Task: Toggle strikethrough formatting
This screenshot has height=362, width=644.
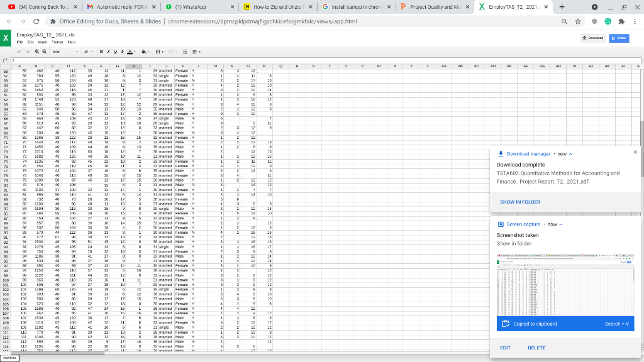Action: [x=123, y=52]
